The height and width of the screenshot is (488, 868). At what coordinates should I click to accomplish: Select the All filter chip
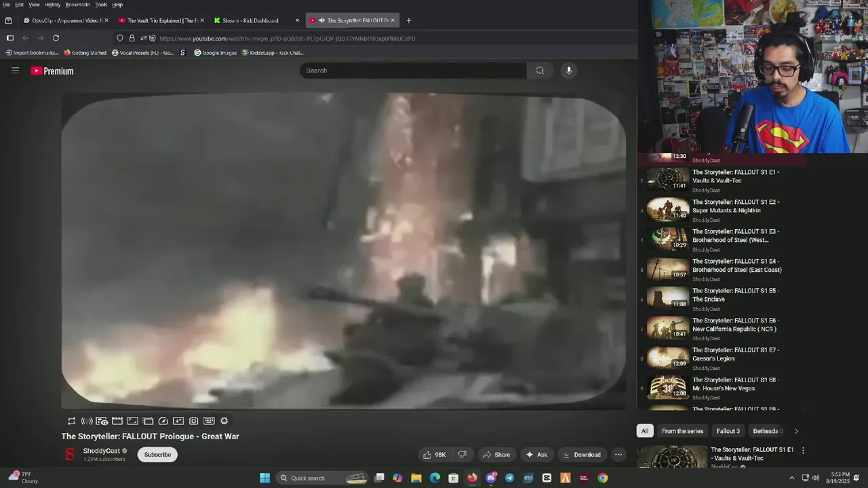pos(645,431)
